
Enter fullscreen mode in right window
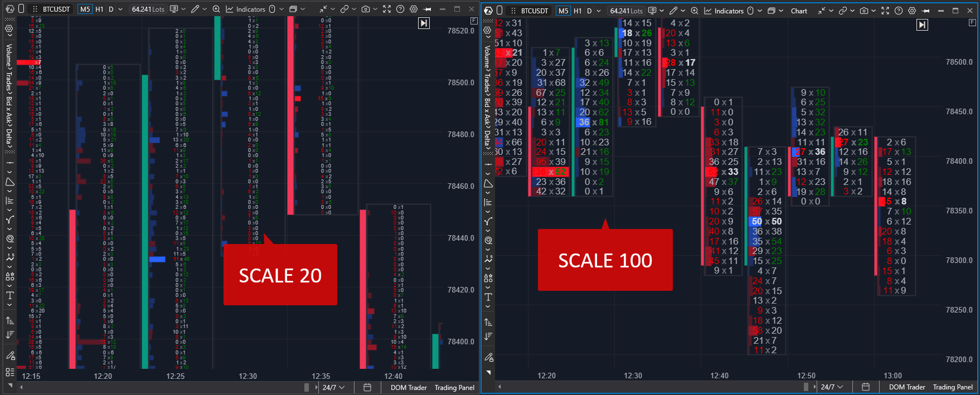[x=885, y=11]
